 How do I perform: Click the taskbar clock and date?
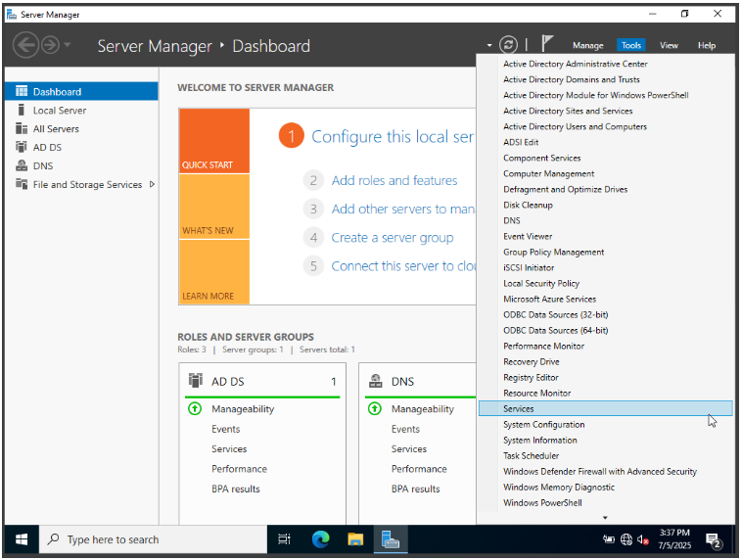tap(674, 539)
